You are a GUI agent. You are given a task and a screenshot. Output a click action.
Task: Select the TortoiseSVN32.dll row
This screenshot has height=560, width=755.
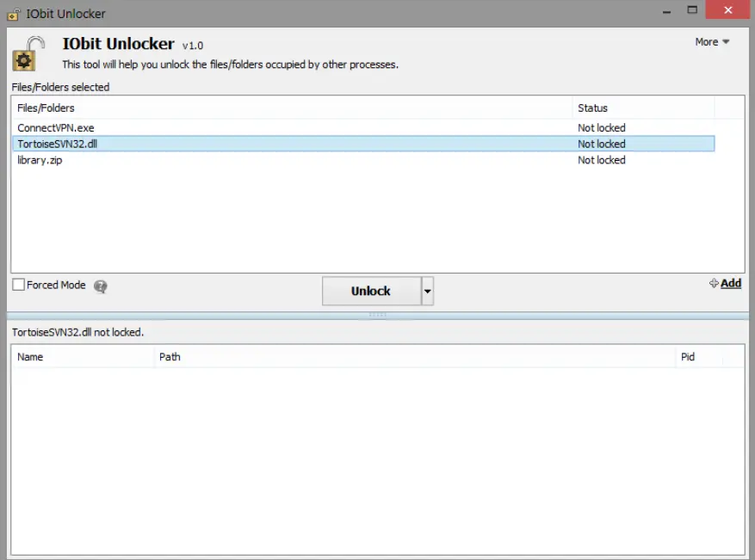click(58, 144)
